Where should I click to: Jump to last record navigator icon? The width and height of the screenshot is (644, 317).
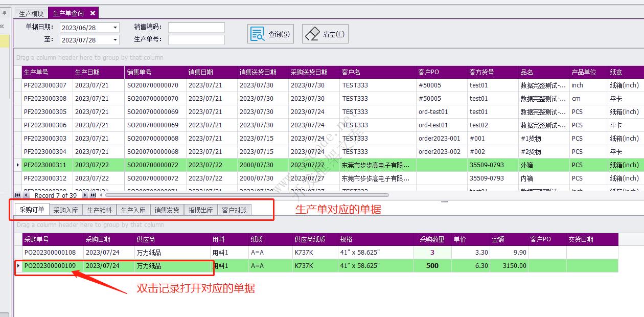pyautogui.click(x=94, y=195)
